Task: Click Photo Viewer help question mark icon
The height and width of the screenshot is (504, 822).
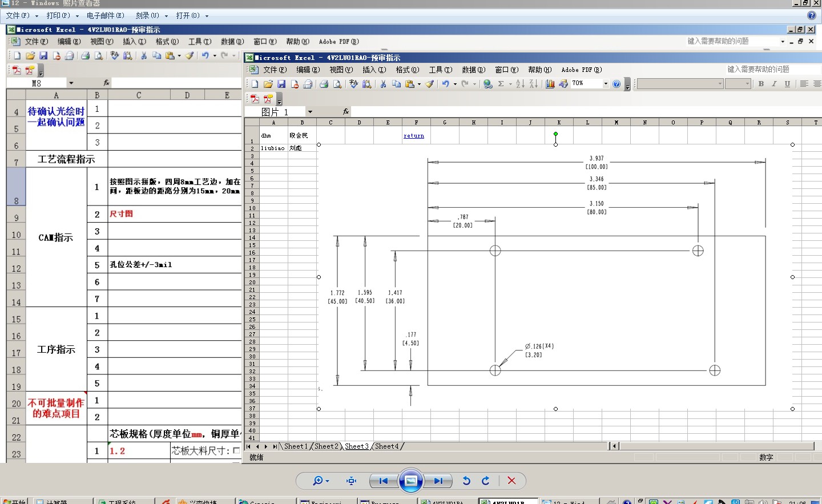Action: click(x=811, y=15)
